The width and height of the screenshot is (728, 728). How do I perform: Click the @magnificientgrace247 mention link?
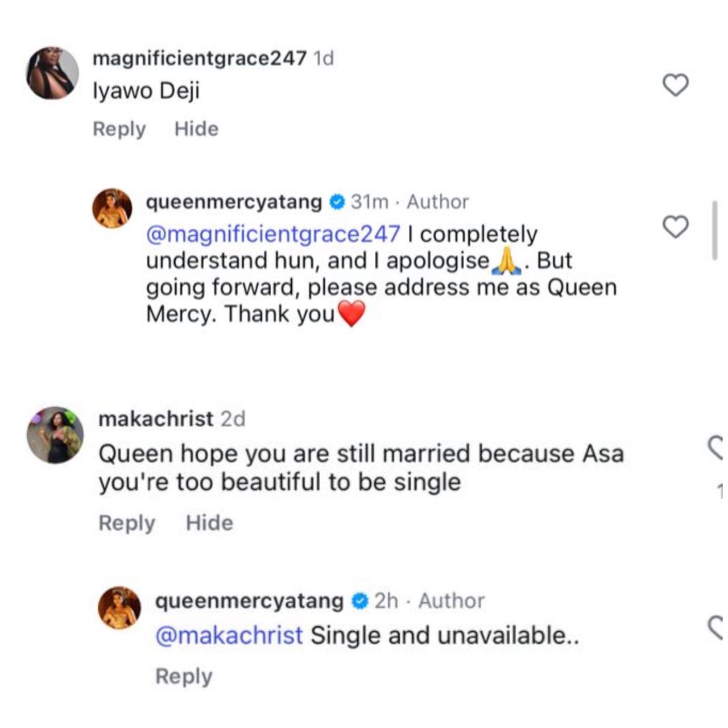[x=272, y=233]
